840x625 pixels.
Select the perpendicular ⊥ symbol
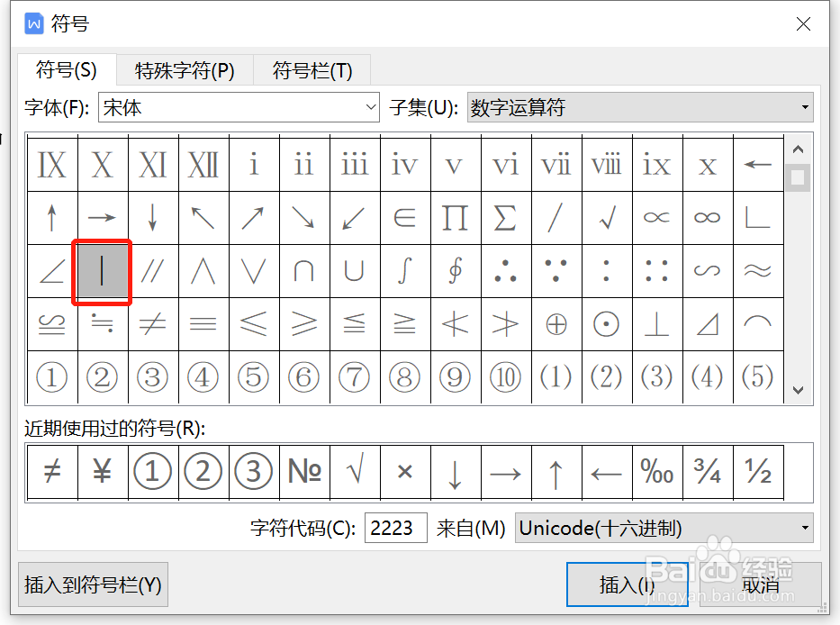click(x=656, y=323)
